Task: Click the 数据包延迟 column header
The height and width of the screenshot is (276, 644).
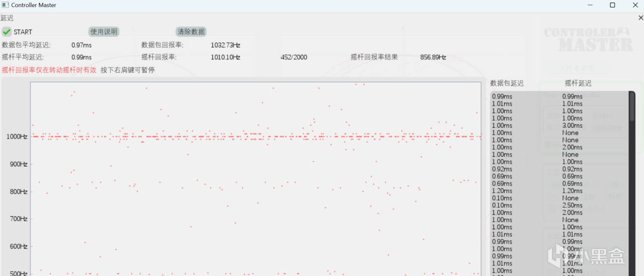Action: [507, 83]
